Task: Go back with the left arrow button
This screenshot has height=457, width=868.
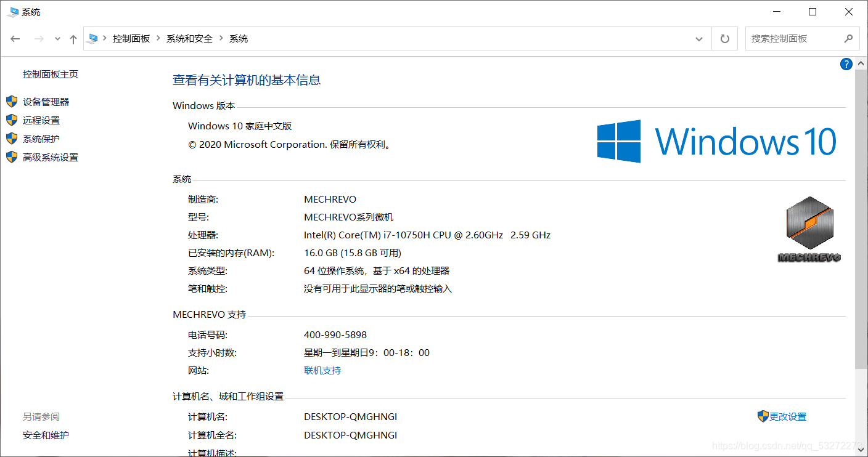Action: pyautogui.click(x=15, y=39)
